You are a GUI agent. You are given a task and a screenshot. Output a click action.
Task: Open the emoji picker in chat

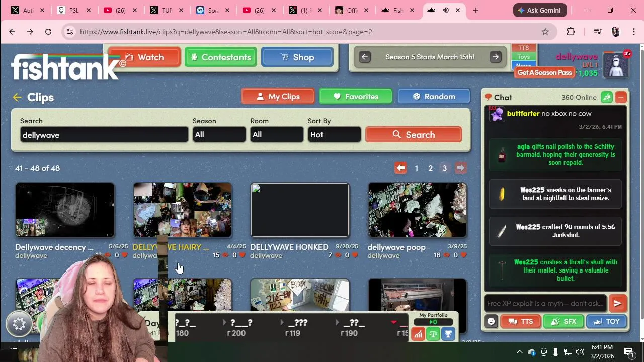[491, 322]
